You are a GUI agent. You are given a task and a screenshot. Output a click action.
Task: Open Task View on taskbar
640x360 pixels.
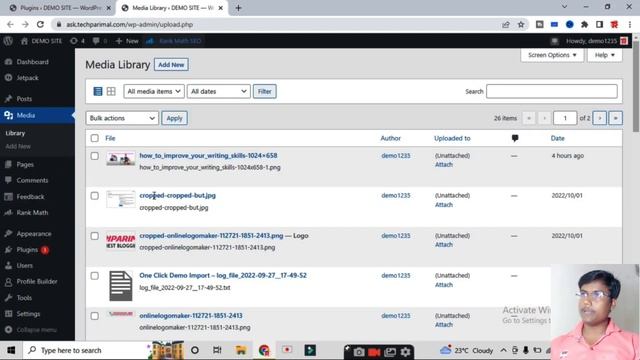point(217,350)
